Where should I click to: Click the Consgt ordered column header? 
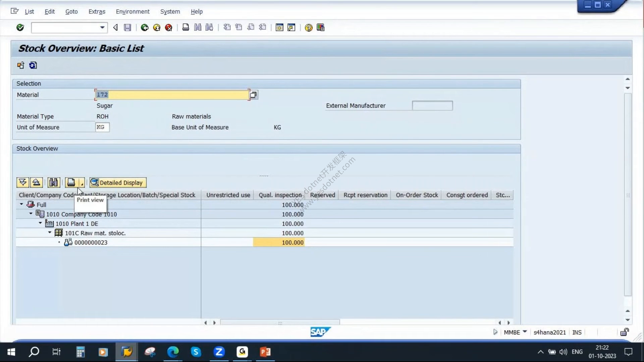tap(467, 195)
